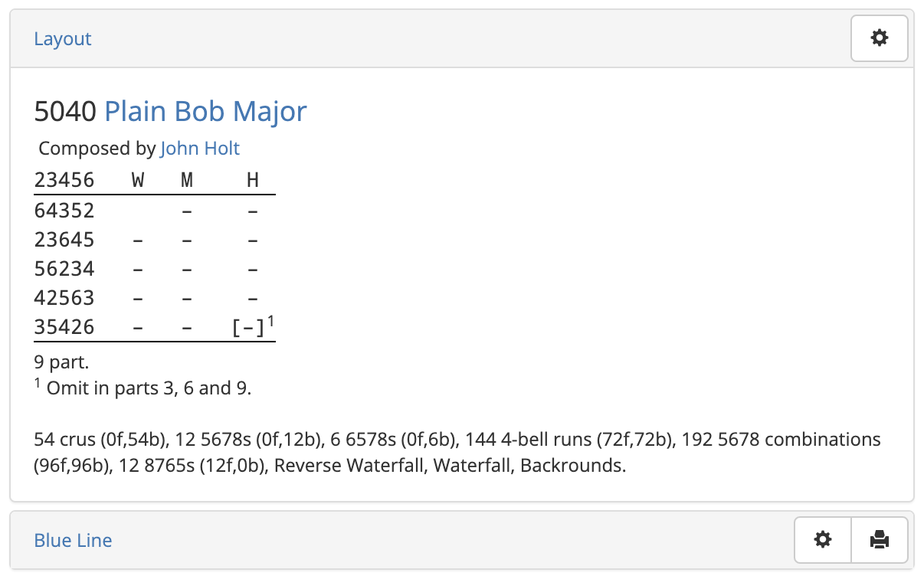Select course end row 64352
This screenshot has width=924, height=576.
(x=64, y=209)
